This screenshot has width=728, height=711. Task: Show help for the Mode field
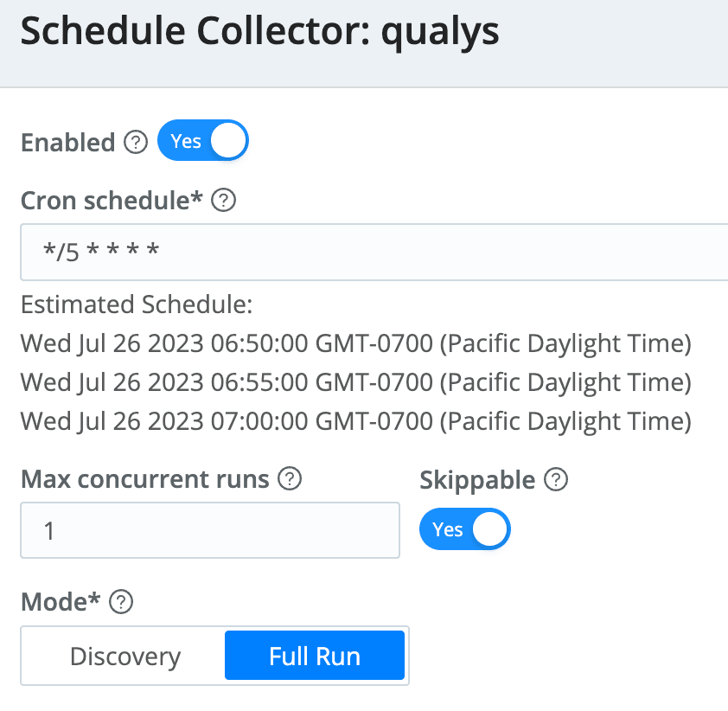[x=122, y=603]
